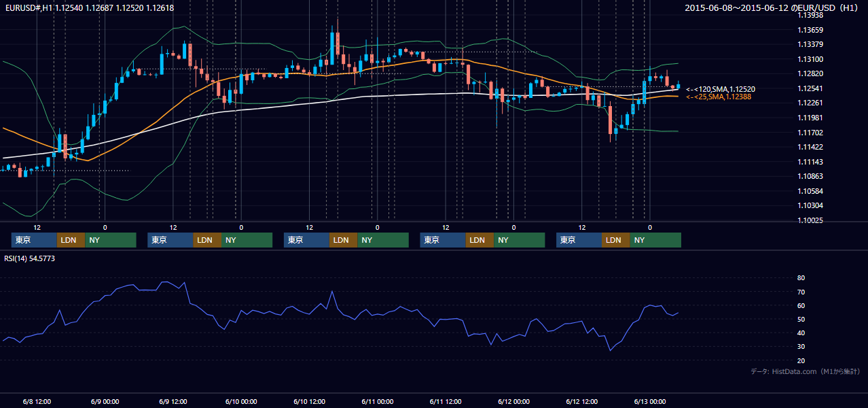The width and height of the screenshot is (868, 408).
Task: Click the 1.10025 price axis label
Action: (810, 220)
